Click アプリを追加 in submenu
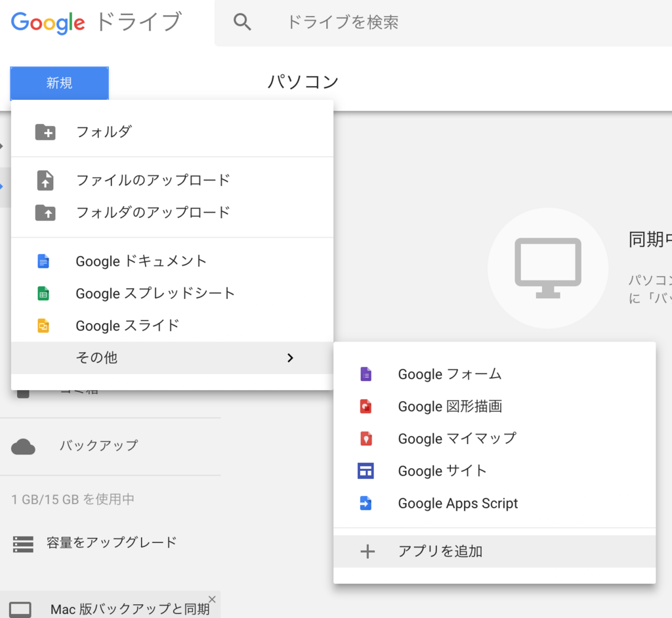This screenshot has height=618, width=672. coord(495,551)
